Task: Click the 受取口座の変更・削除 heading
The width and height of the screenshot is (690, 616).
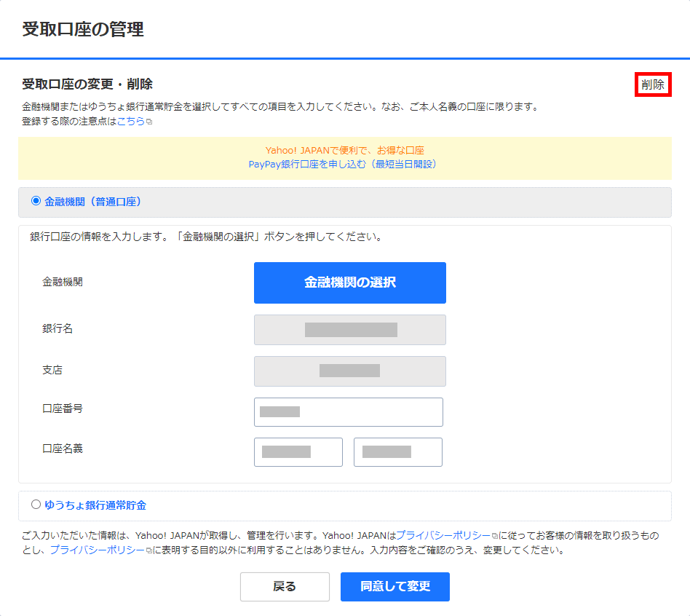Action: (87, 84)
